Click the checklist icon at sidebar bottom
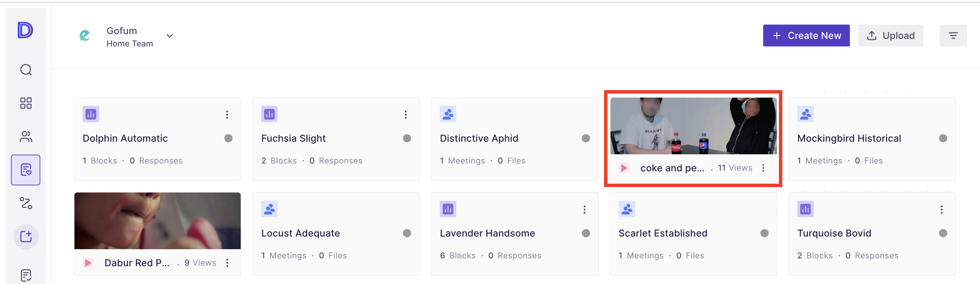Screen dimensions: 980x284 (26, 274)
